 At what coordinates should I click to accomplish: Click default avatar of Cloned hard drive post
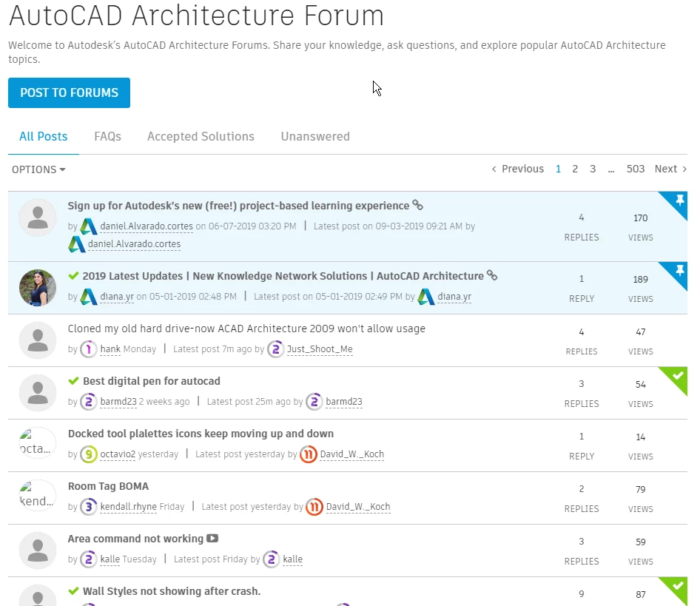coord(38,340)
